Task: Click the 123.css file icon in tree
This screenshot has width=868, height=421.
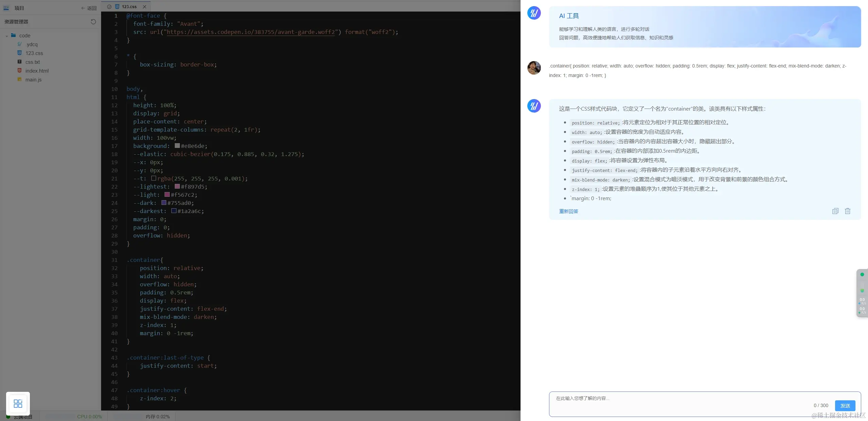Action: [x=20, y=53]
